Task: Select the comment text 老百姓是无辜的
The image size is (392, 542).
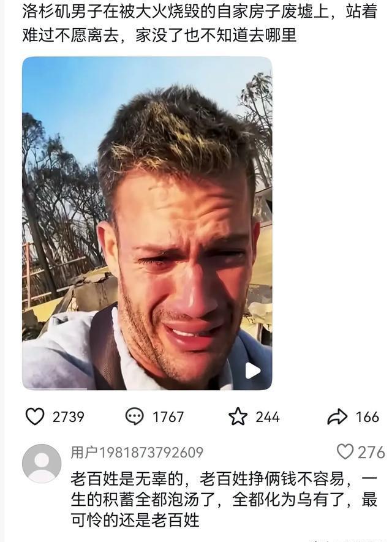Action: [127, 479]
